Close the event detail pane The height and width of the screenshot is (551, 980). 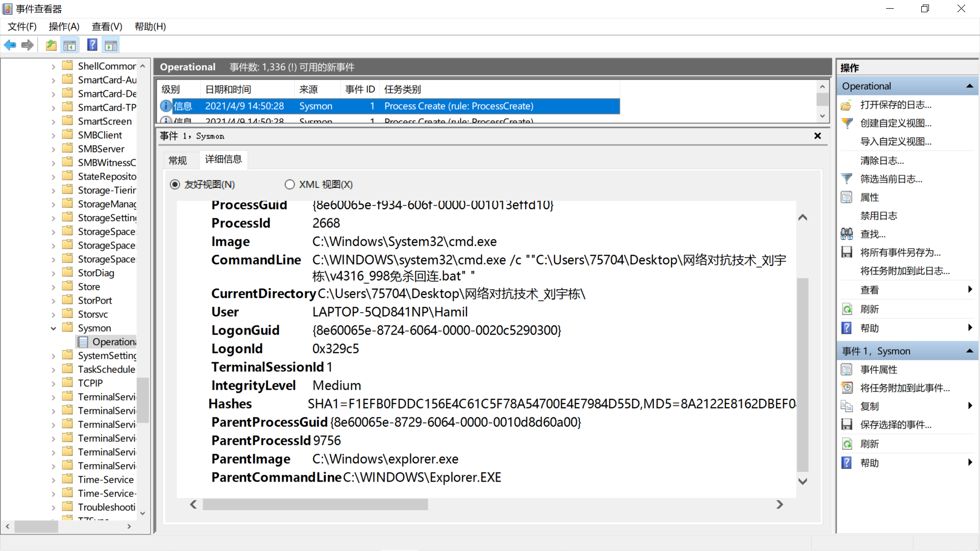(818, 136)
